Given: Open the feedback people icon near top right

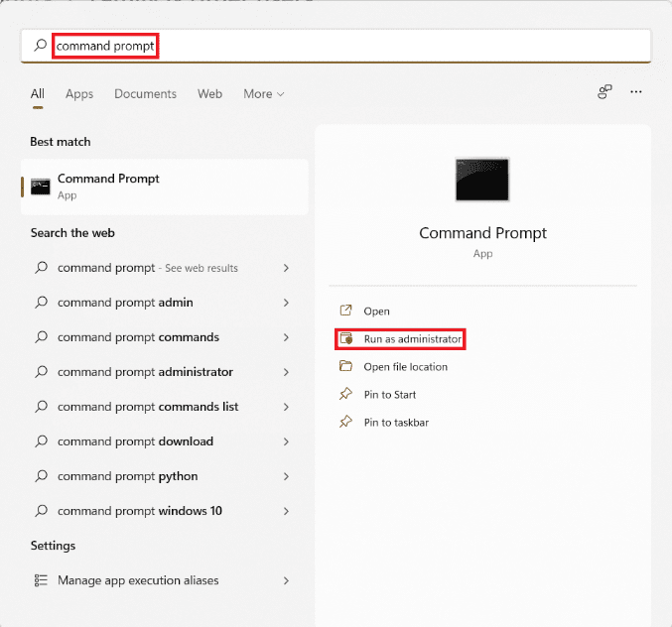Looking at the screenshot, I should [605, 92].
